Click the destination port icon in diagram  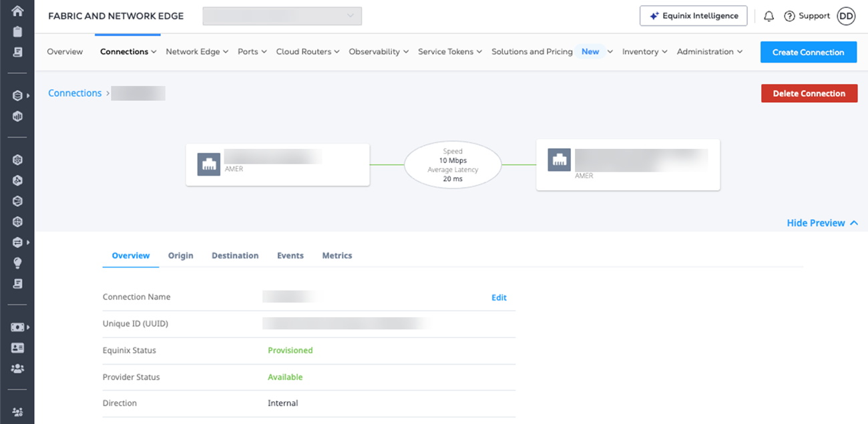point(560,160)
